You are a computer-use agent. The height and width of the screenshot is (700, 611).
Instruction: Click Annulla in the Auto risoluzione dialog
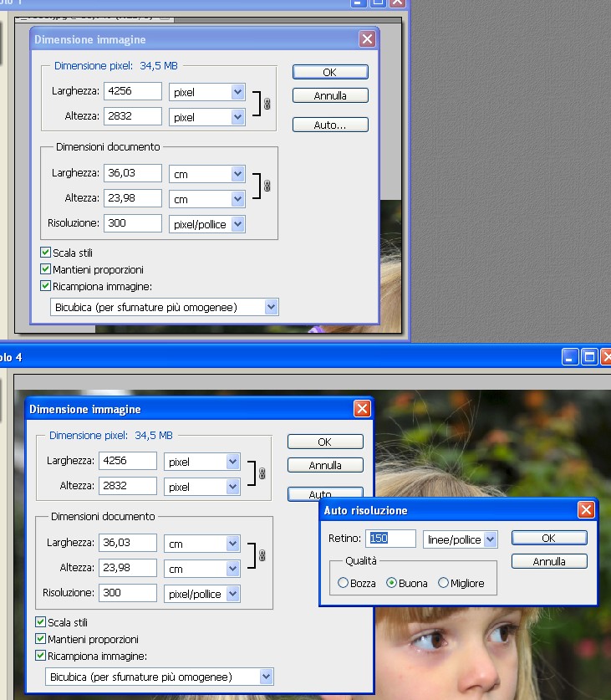[x=548, y=561]
